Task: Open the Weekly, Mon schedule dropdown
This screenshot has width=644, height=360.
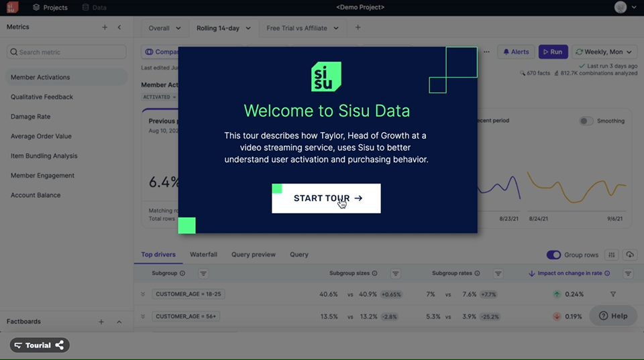Action: (604, 52)
